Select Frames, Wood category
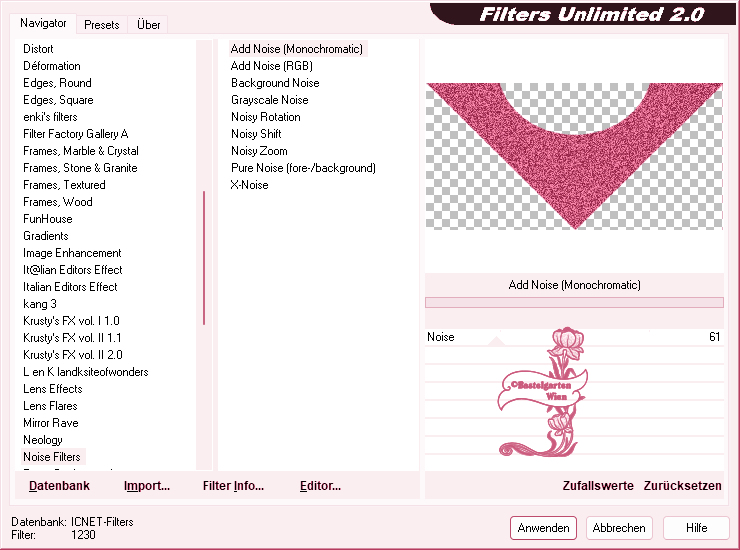This screenshot has height=550, width=740. coord(58,202)
